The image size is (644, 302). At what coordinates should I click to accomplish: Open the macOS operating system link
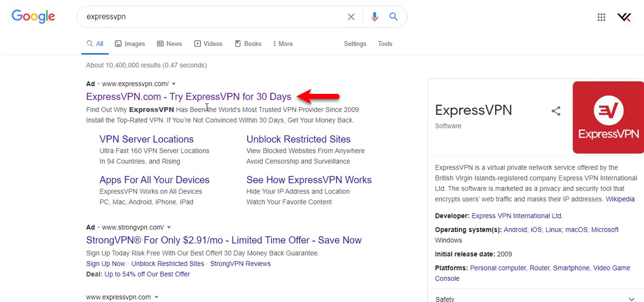click(577, 230)
